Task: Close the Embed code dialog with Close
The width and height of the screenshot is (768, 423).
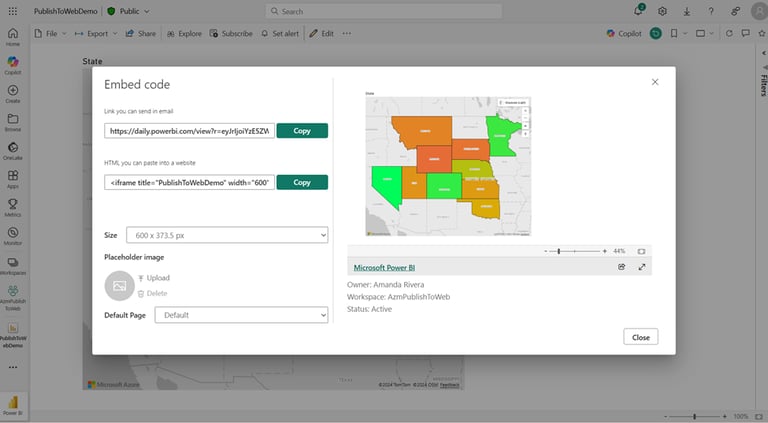Action: point(641,337)
